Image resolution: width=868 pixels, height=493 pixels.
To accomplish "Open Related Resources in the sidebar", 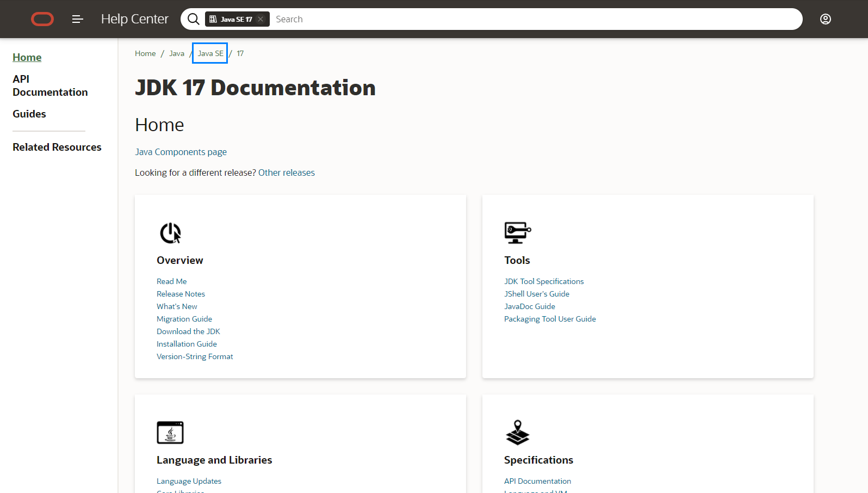I will [57, 147].
